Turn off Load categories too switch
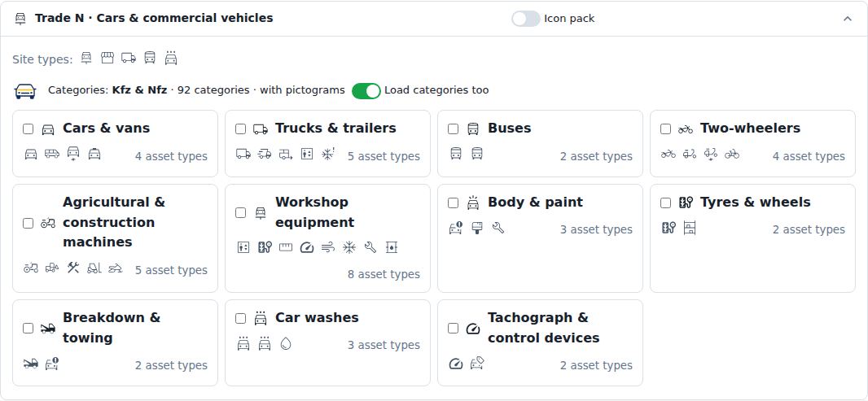Screen dimensions: 868x401 (366, 91)
